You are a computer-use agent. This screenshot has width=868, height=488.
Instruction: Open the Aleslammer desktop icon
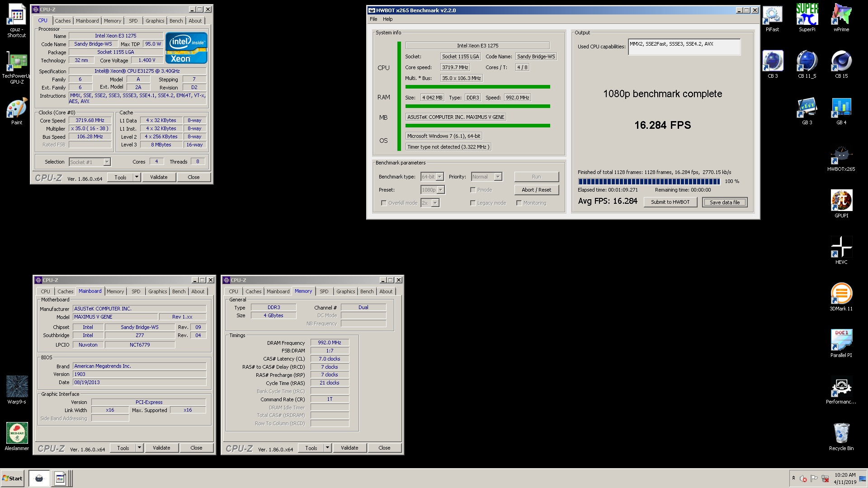17,437
